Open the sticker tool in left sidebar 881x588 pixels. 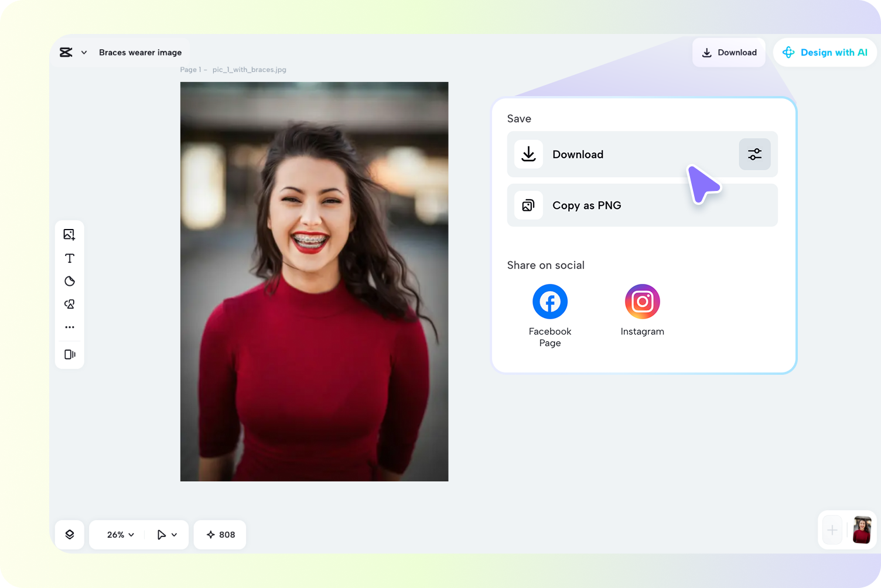point(70,281)
